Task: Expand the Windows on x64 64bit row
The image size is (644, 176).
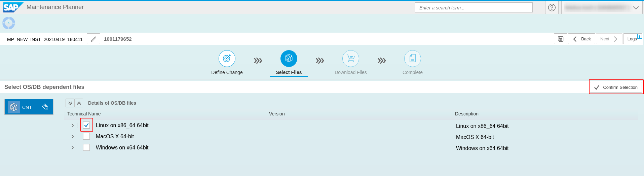Action: (x=73, y=148)
